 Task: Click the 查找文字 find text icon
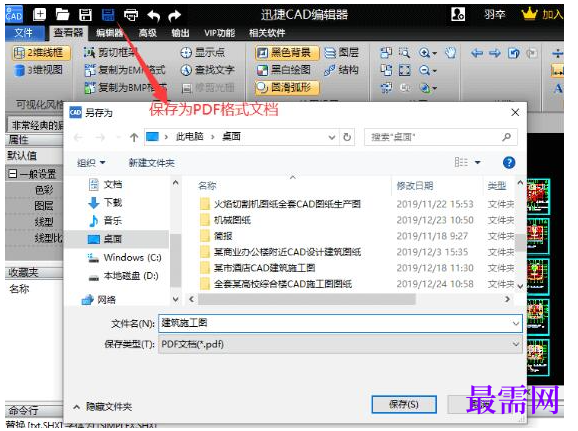(x=186, y=70)
